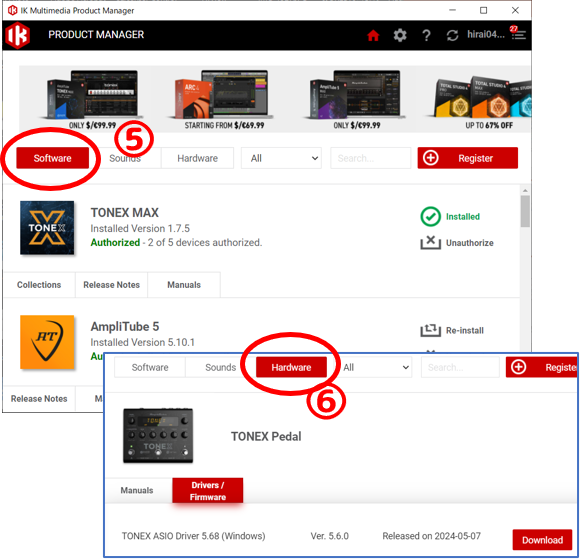Image resolution: width=580 pixels, height=559 pixels.
Task: Click the scrollbar up arrow
Action: coord(525,190)
